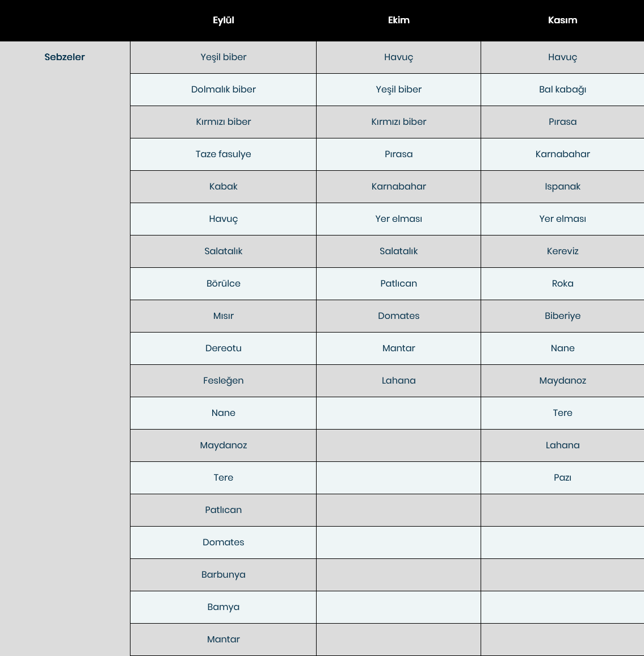Click Mantar in the Eylül column
The image size is (644, 656).
pyautogui.click(x=224, y=640)
